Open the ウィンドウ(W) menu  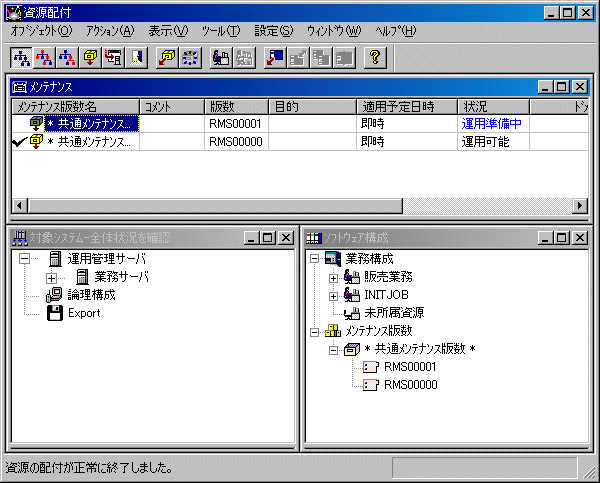pyautogui.click(x=334, y=31)
